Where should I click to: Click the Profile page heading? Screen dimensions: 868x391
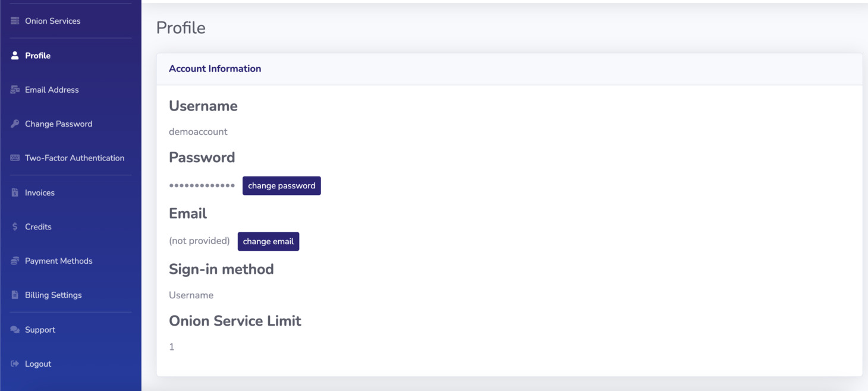point(181,28)
